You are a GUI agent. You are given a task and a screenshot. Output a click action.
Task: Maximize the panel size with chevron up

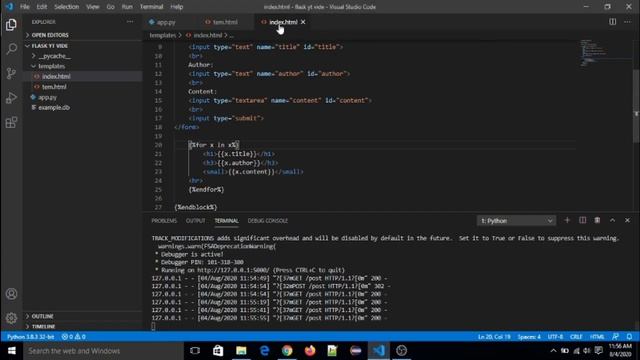click(612, 220)
